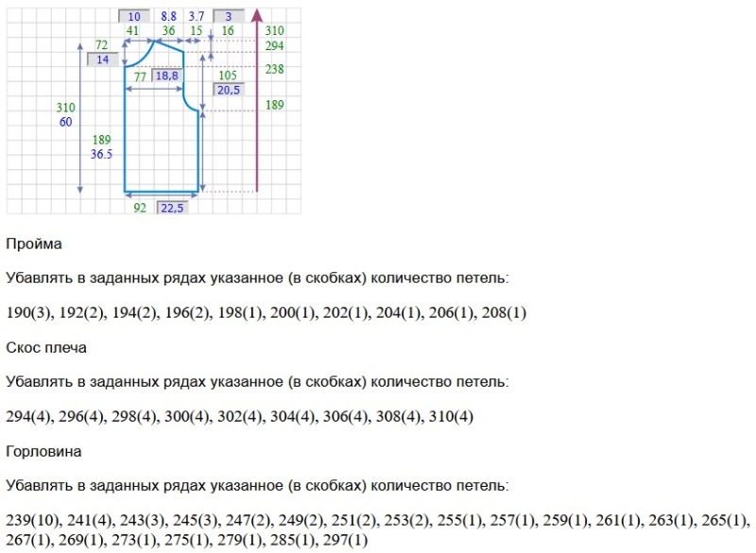This screenshot has height=553, width=756.
Task: Click the bottom width field showing 22,5
Action: pos(172,208)
